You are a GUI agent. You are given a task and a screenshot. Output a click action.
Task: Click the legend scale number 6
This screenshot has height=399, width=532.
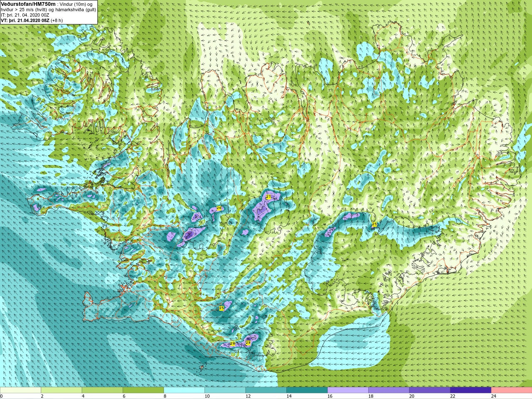coord(124,396)
